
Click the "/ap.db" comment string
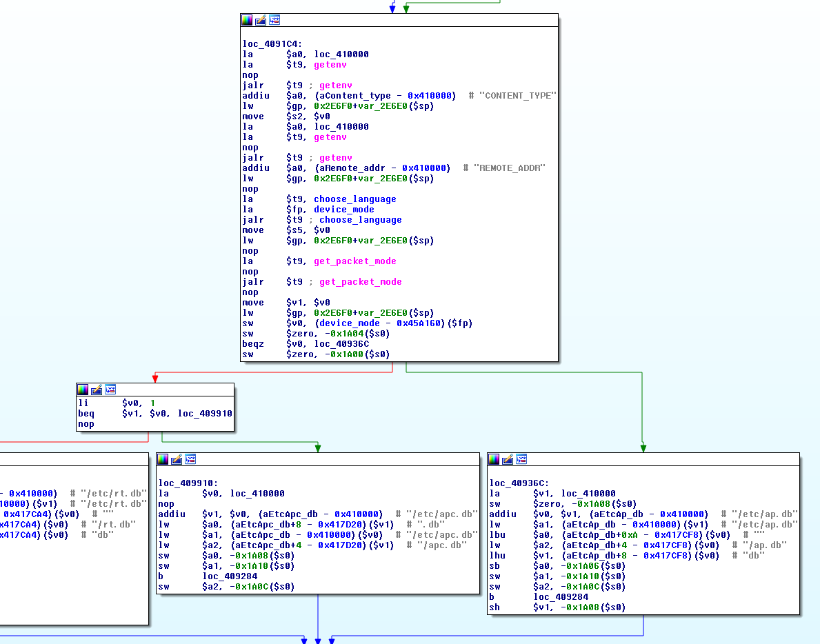(764, 545)
